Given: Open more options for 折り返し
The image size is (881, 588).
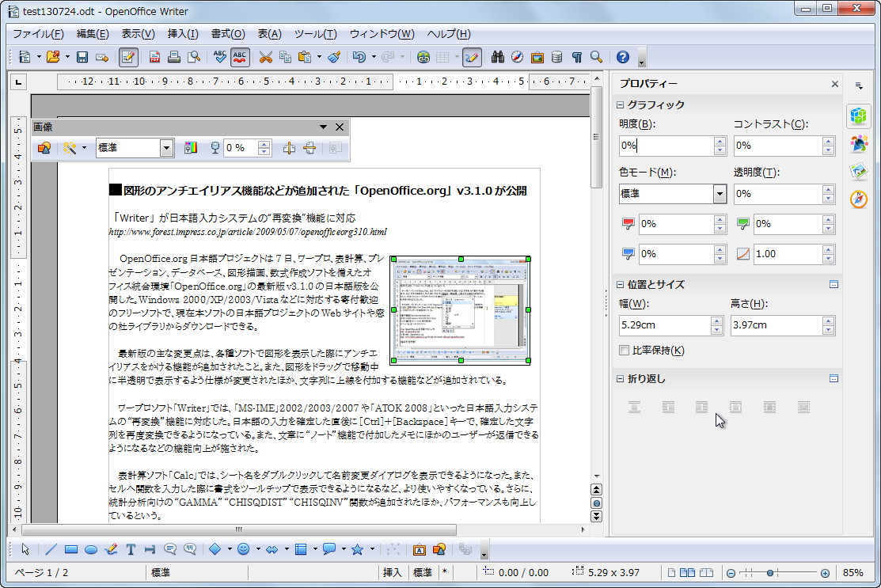Looking at the screenshot, I should (x=834, y=379).
